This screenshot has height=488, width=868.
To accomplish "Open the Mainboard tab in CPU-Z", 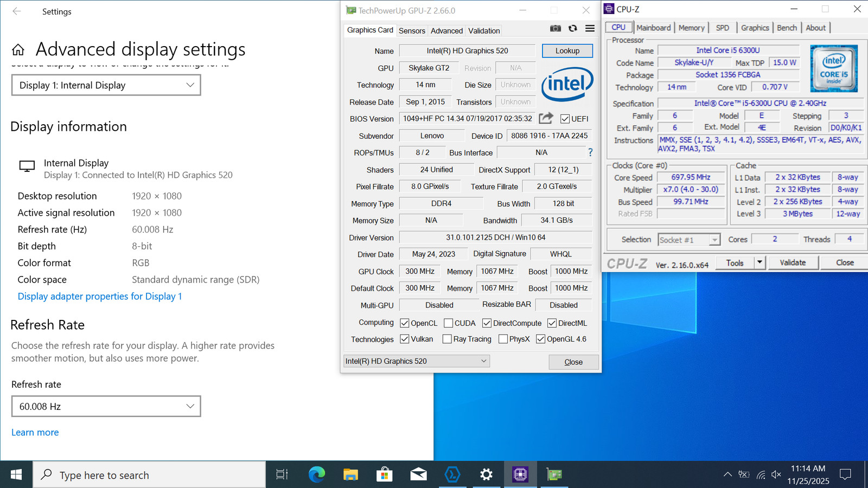I will (654, 28).
